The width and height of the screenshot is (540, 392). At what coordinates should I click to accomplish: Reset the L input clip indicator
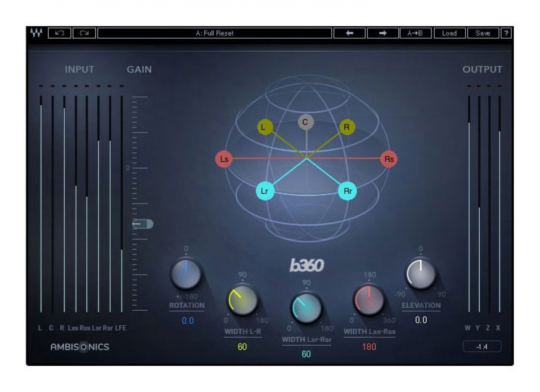tap(41, 86)
